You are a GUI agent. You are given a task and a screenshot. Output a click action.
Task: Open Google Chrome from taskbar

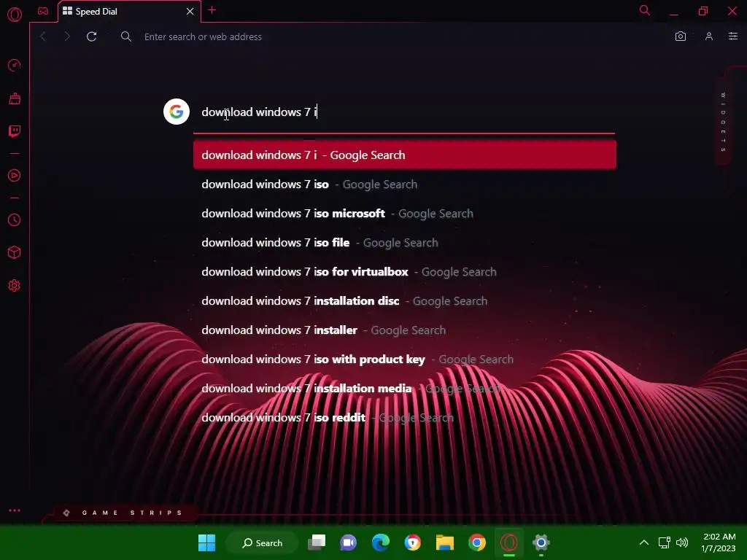click(x=477, y=542)
